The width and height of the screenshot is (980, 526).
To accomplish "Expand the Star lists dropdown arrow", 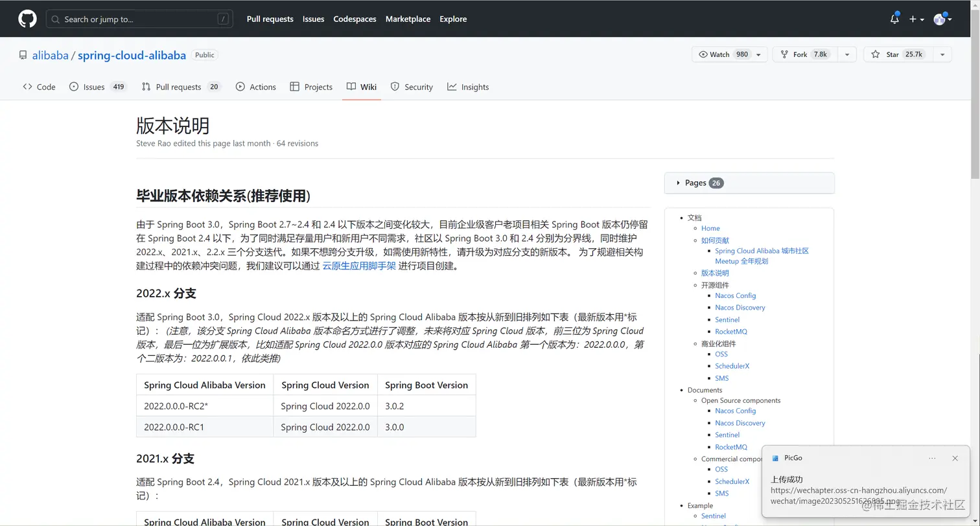I will [942, 54].
